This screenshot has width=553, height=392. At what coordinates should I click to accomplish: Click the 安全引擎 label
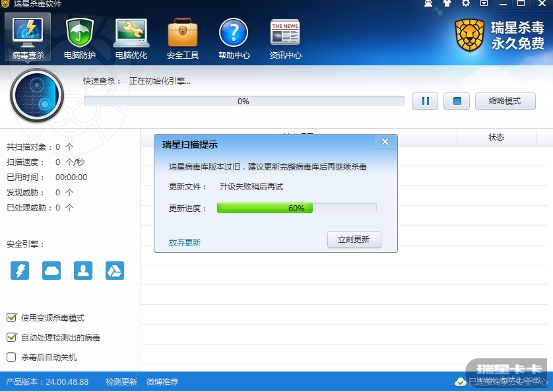[25, 244]
